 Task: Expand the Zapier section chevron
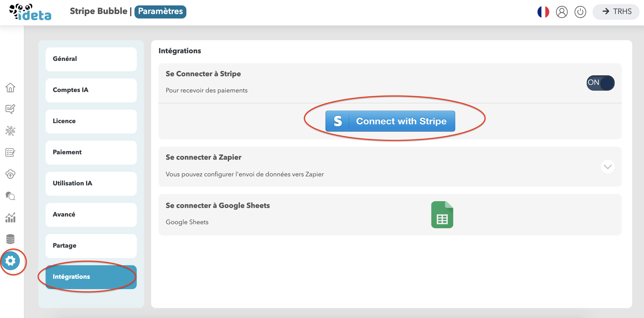click(x=608, y=166)
